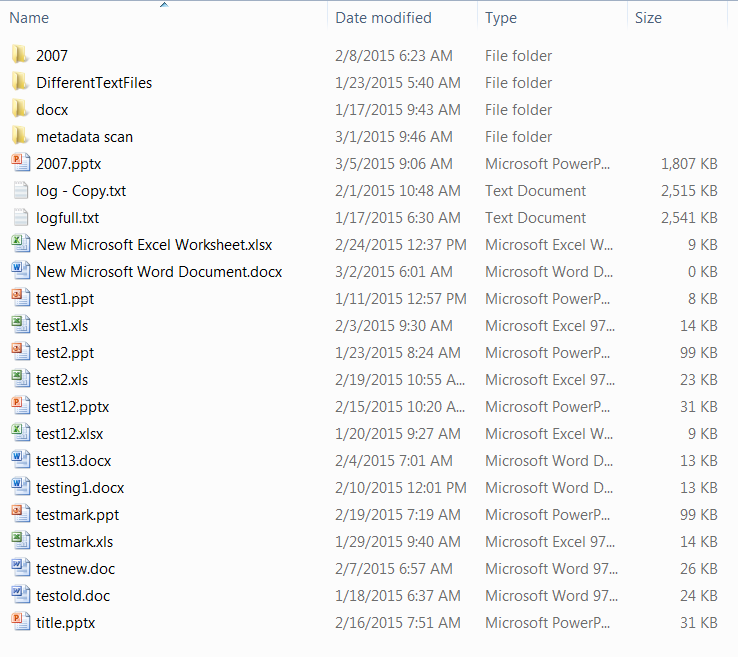The height and width of the screenshot is (657, 738).
Task: Select the log - Copy.txt file name
Action: 81,191
